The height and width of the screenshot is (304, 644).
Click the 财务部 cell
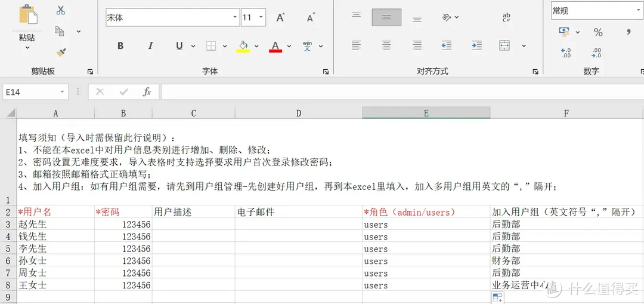pyautogui.click(x=567, y=261)
